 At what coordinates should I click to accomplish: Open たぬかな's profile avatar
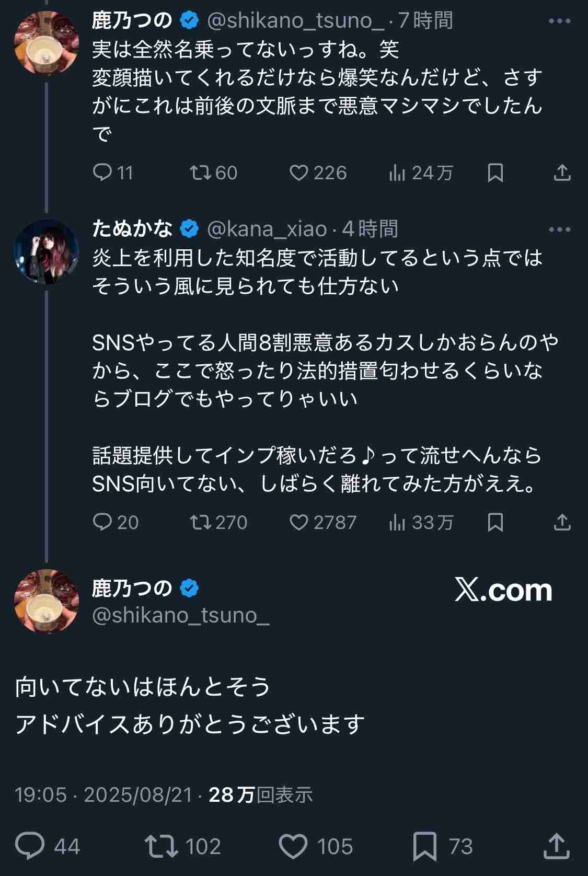tap(46, 252)
